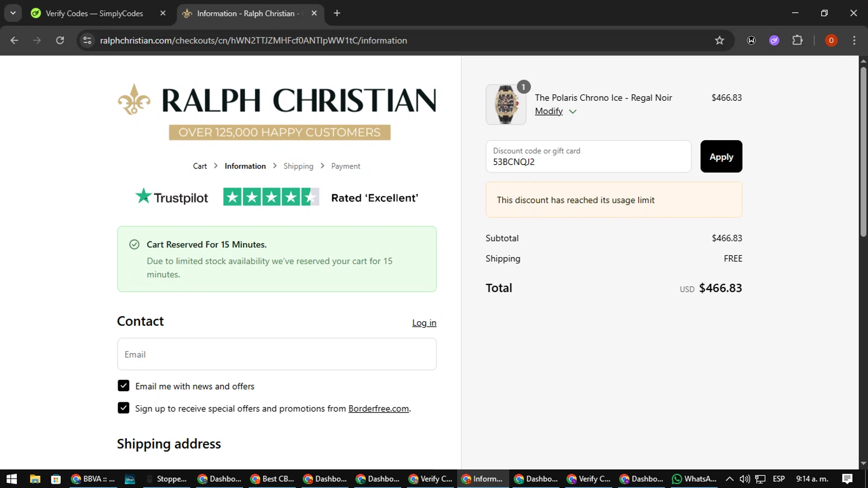Show hidden system tray icons

point(730,479)
